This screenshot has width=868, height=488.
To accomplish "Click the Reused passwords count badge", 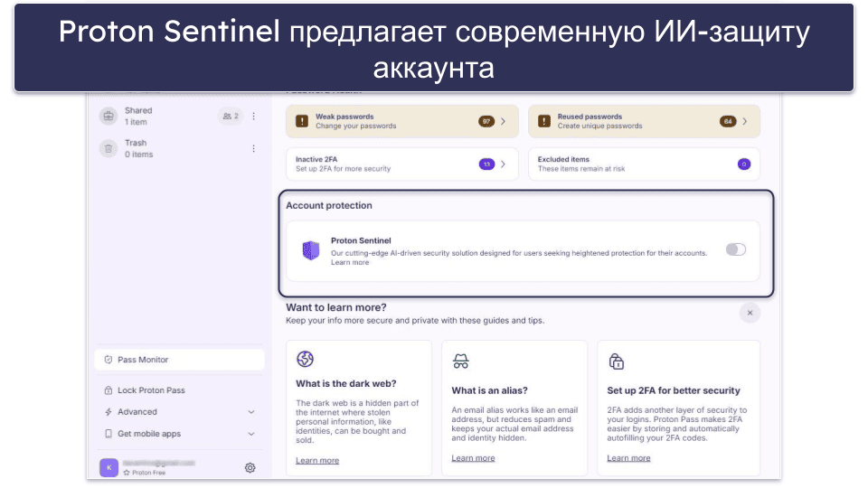I will click(x=728, y=121).
